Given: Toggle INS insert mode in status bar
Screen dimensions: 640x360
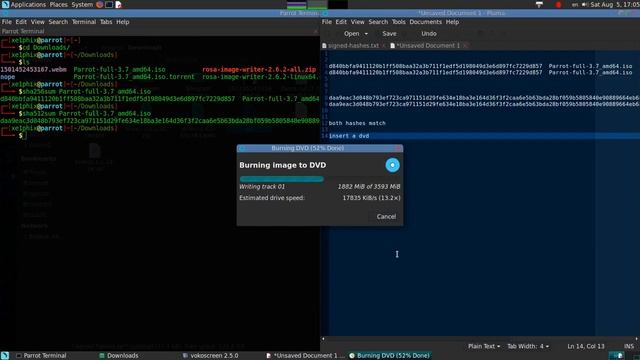Looking at the screenshot, I should point(629,346).
